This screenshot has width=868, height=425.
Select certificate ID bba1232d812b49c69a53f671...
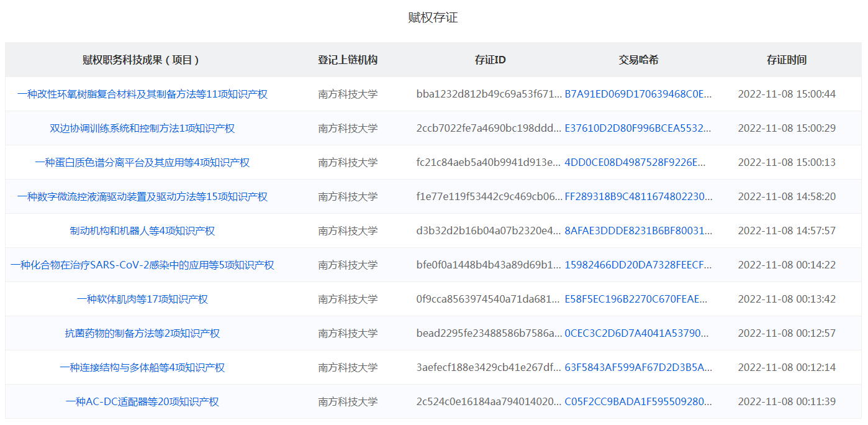pos(489,94)
